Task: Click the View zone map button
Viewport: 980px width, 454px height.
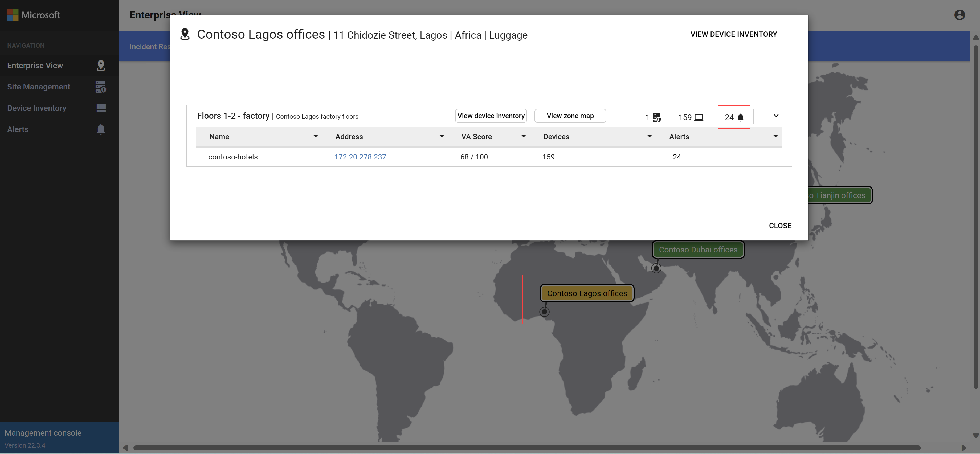Action: pyautogui.click(x=570, y=116)
